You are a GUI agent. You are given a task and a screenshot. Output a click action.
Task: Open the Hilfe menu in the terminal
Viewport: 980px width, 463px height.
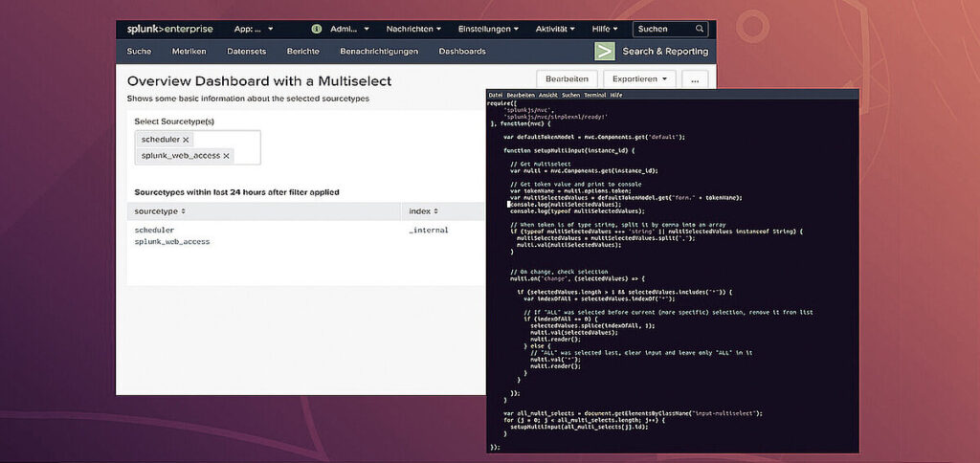coord(616,95)
